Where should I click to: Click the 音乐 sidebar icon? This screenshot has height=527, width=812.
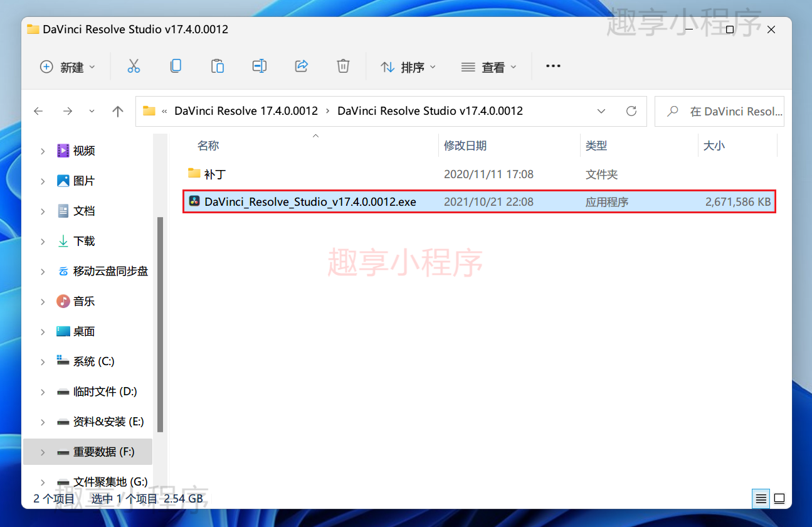point(63,301)
